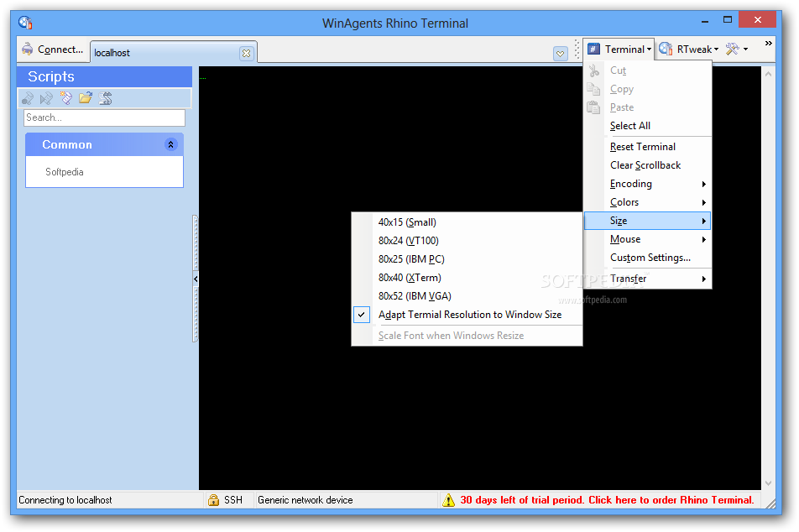Click the Scripts panel collapse handle
This screenshot has height=532, width=799.
(x=196, y=279)
